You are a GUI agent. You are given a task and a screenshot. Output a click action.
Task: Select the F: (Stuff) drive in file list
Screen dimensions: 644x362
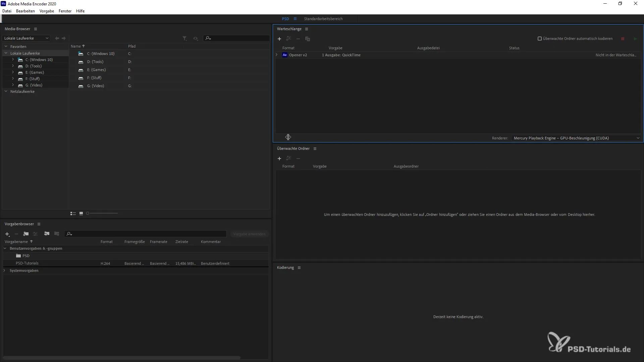94,78
